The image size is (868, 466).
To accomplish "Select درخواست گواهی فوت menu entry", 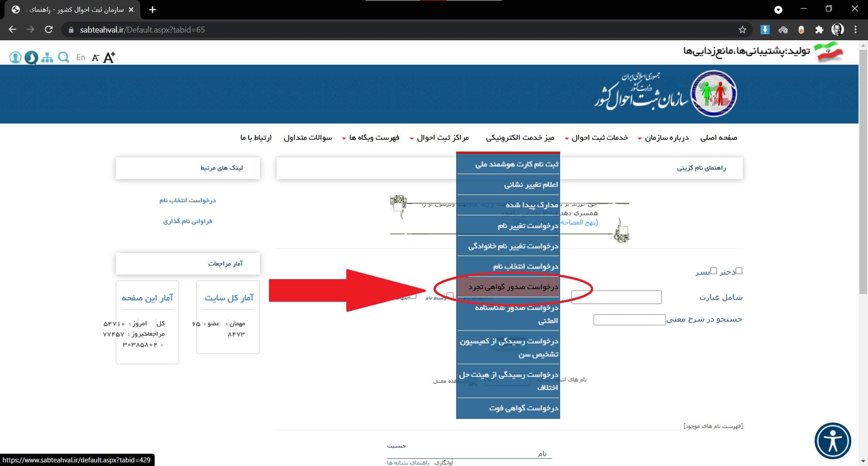I will pos(508,408).
